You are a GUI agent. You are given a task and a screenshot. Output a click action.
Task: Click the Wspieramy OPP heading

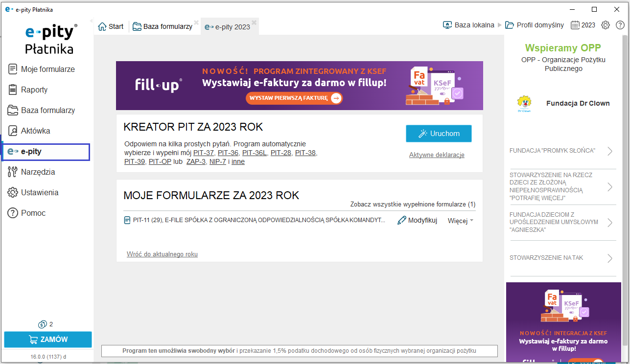pyautogui.click(x=563, y=48)
